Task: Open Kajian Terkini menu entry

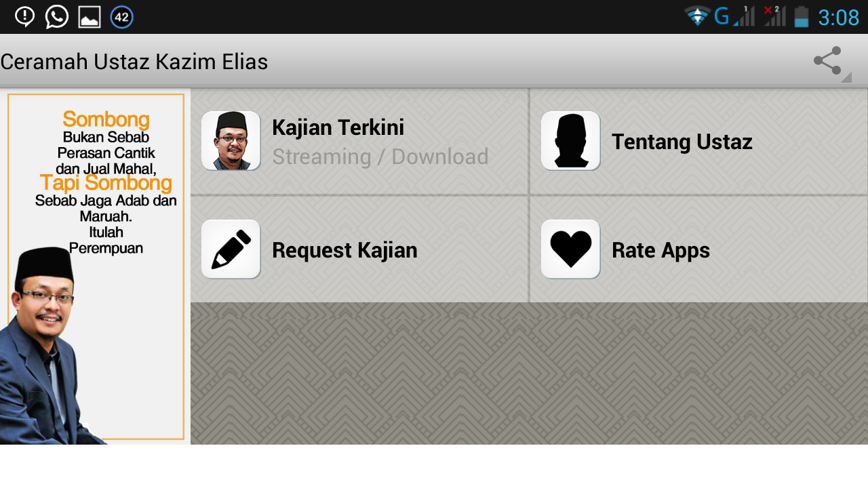Action: pyautogui.click(x=359, y=141)
